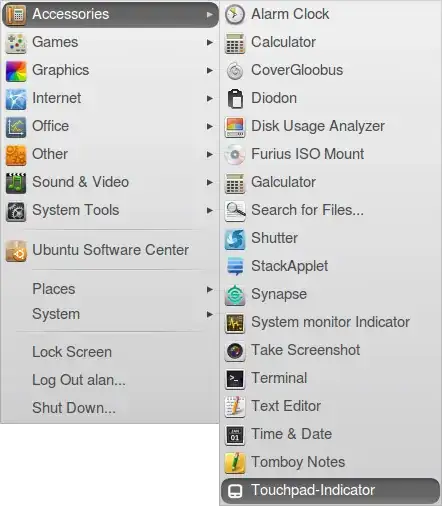Open Text Editor by its label
Viewport: 442px width, 506px height.
[286, 406]
